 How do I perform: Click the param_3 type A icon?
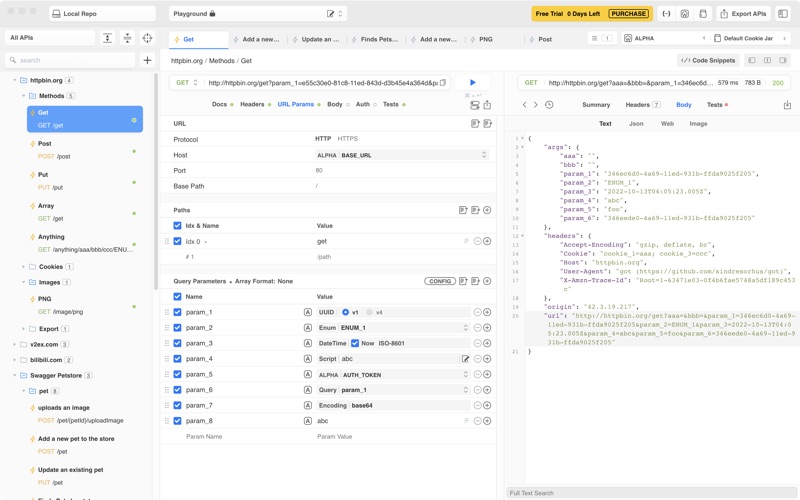tap(308, 343)
